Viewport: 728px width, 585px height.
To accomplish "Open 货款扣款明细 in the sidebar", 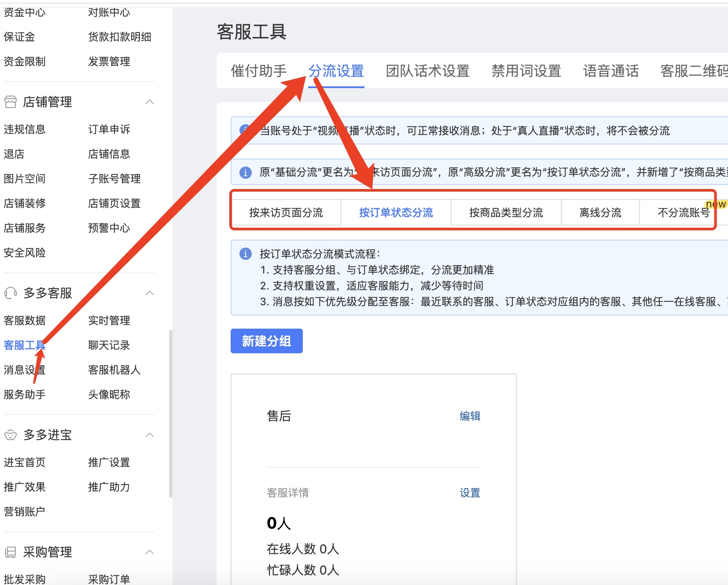I will tap(120, 37).
